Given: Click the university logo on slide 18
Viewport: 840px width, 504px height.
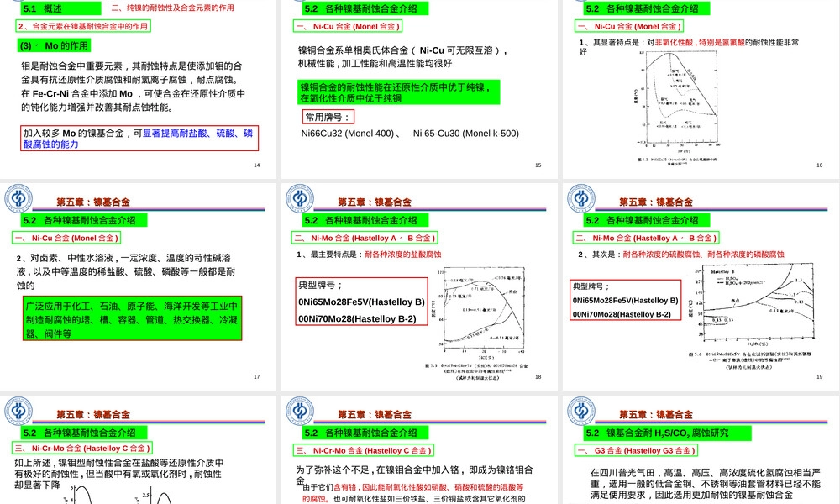Looking at the screenshot, I should (300, 198).
